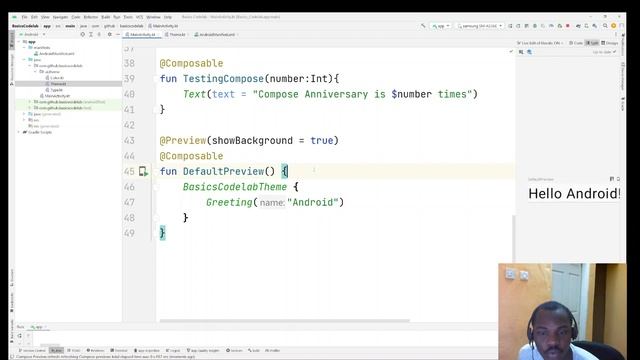The image size is (640, 360).
Task: Open the View menu
Action: pyautogui.click(x=45, y=17)
